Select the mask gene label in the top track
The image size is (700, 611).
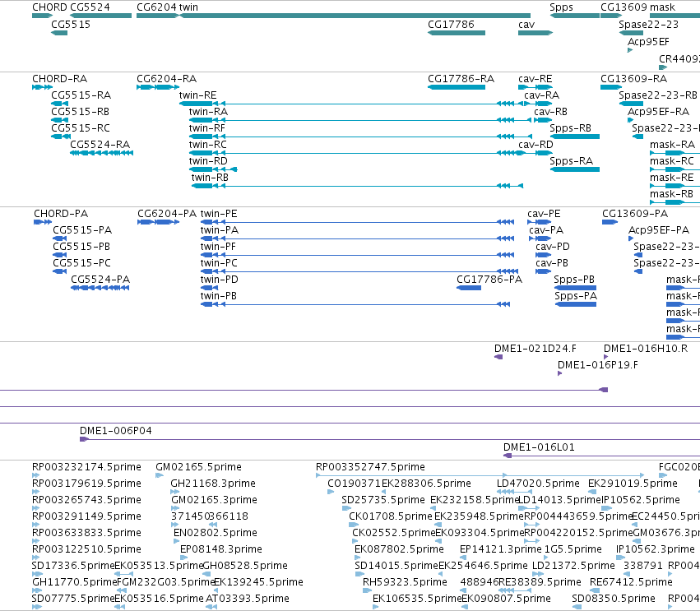tap(663, 7)
